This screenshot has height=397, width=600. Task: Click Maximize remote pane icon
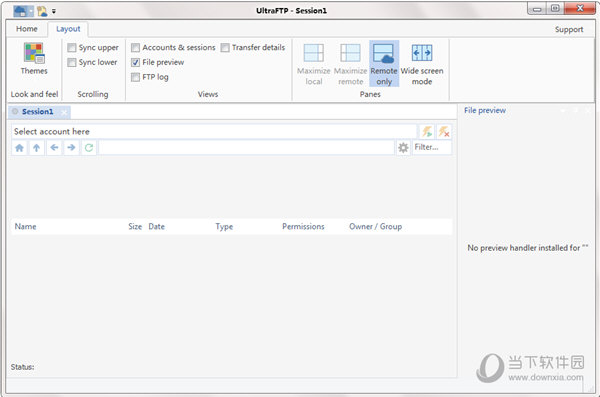pyautogui.click(x=350, y=64)
